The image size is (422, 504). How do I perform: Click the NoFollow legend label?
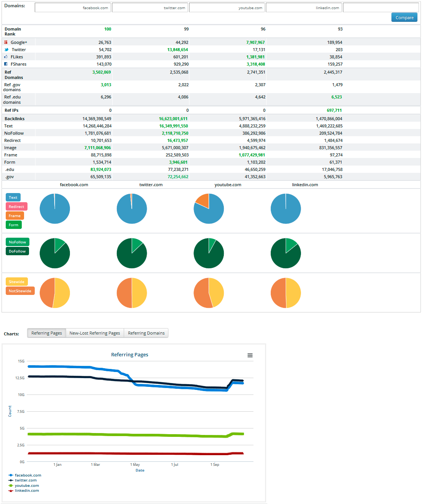(x=18, y=242)
